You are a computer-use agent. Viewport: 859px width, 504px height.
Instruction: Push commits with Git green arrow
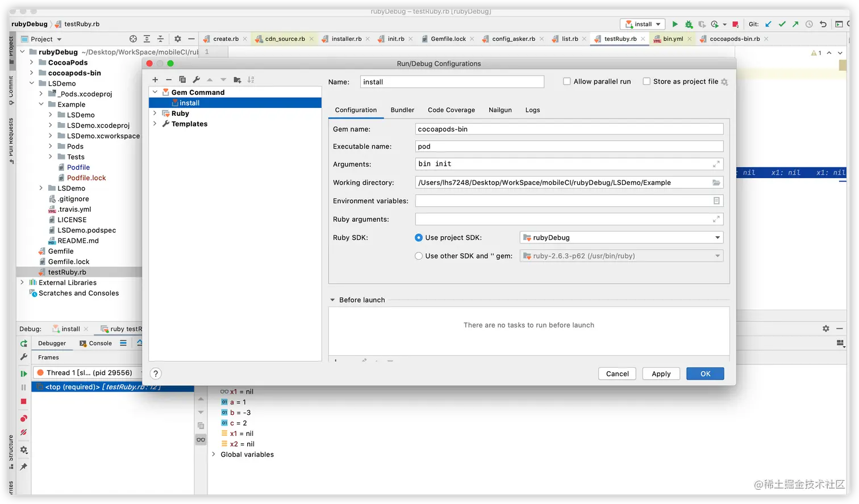795,24
